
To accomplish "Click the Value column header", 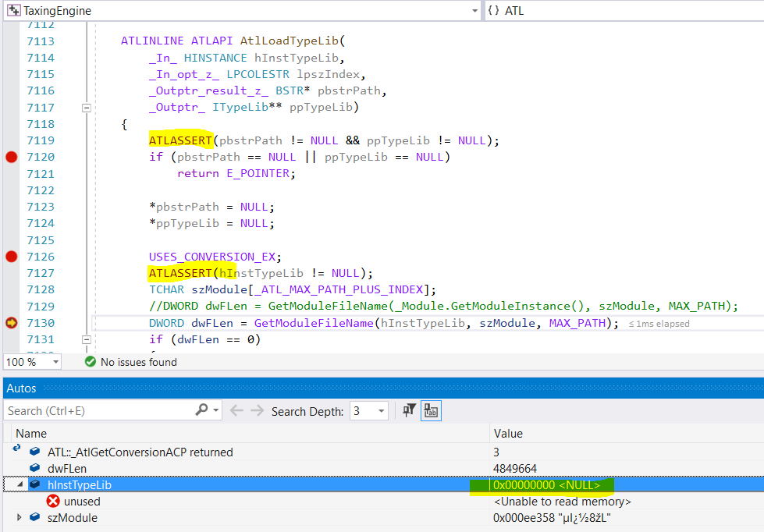I will [508, 434].
